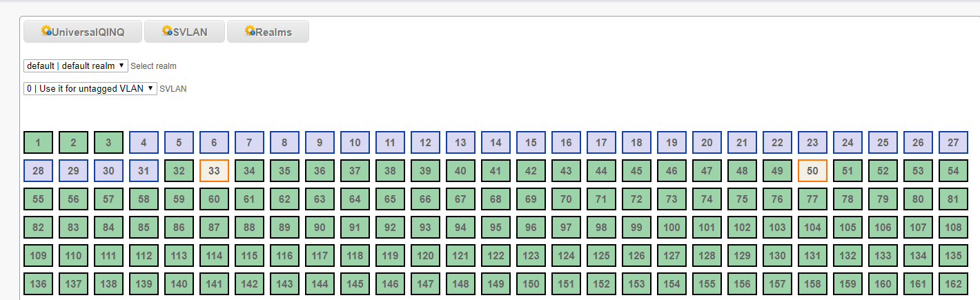The width and height of the screenshot is (980, 300).
Task: Click blue VLAN cell 27
Action: (x=953, y=143)
